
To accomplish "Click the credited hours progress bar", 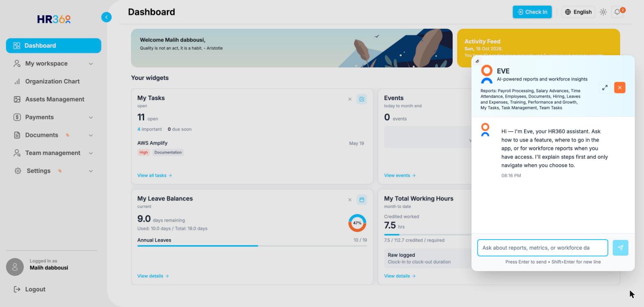I will tap(427, 235).
